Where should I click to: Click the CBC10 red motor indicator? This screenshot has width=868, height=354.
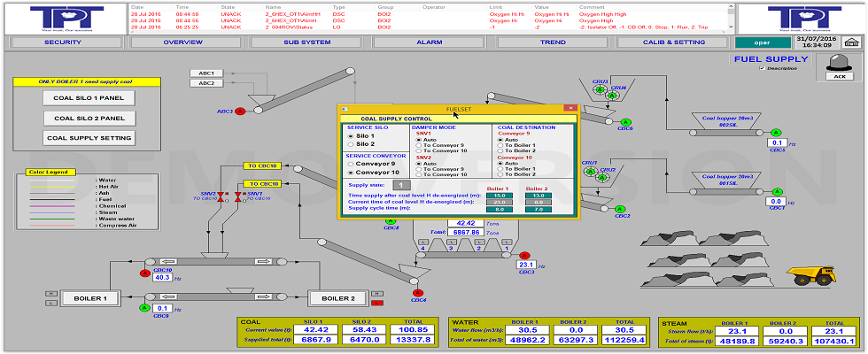point(144,273)
